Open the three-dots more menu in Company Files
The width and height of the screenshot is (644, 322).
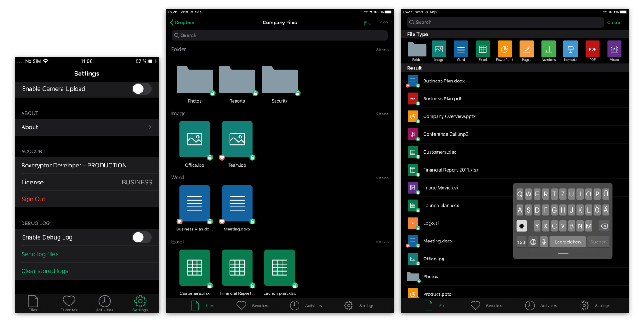tap(384, 22)
